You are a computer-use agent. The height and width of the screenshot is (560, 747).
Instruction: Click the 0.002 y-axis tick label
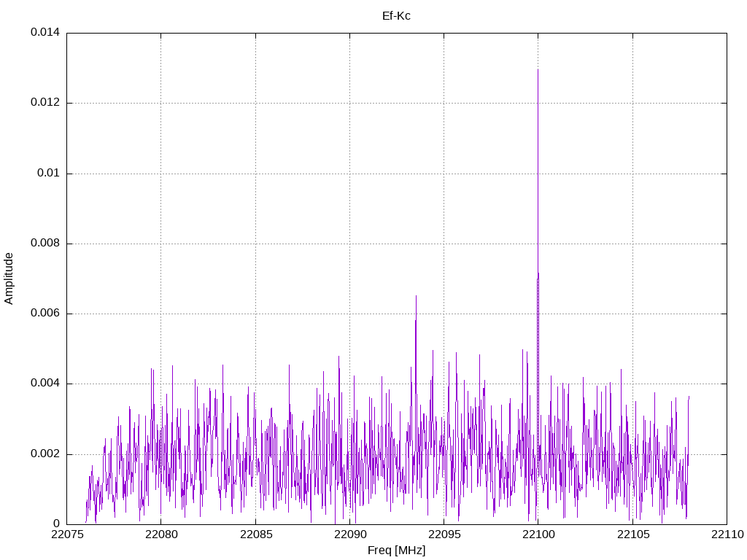pyautogui.click(x=44, y=454)
